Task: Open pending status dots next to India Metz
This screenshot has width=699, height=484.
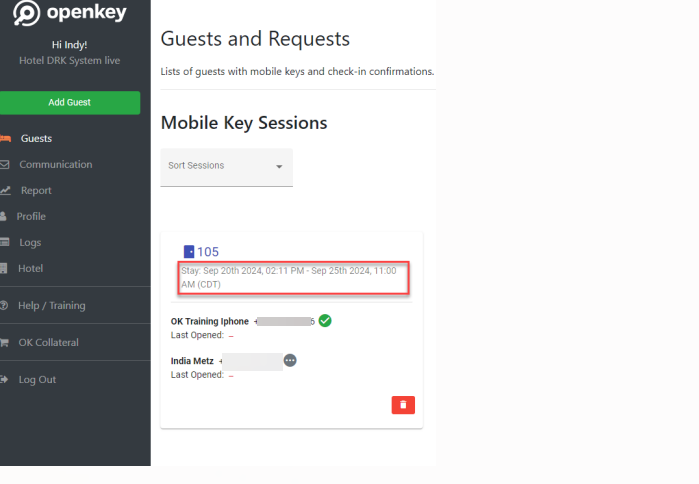Action: (x=290, y=360)
